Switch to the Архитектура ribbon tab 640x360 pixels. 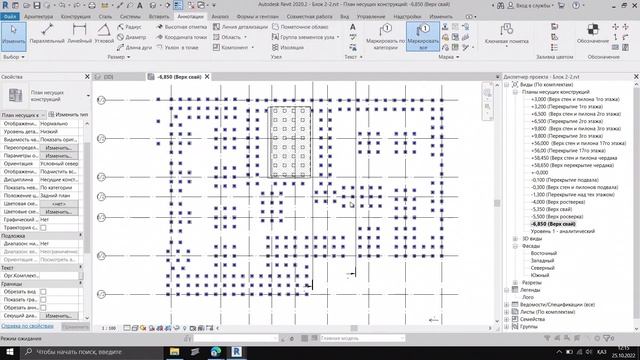[38, 17]
